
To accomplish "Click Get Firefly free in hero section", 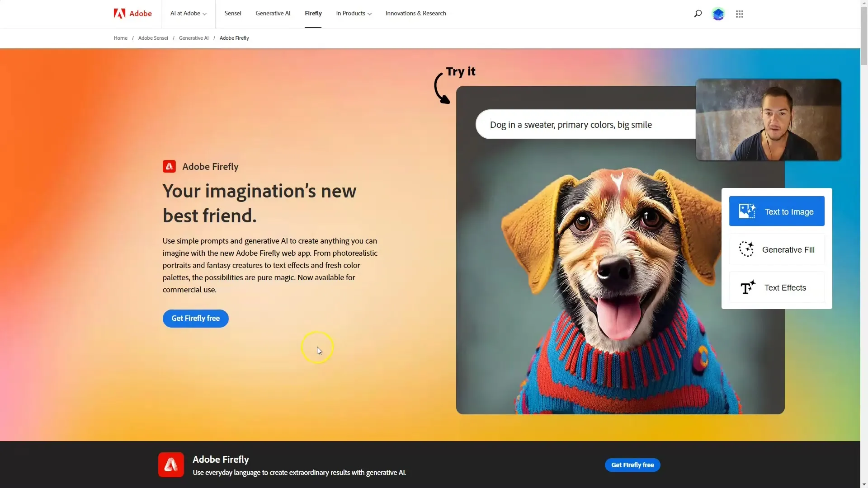I will 195,319.
